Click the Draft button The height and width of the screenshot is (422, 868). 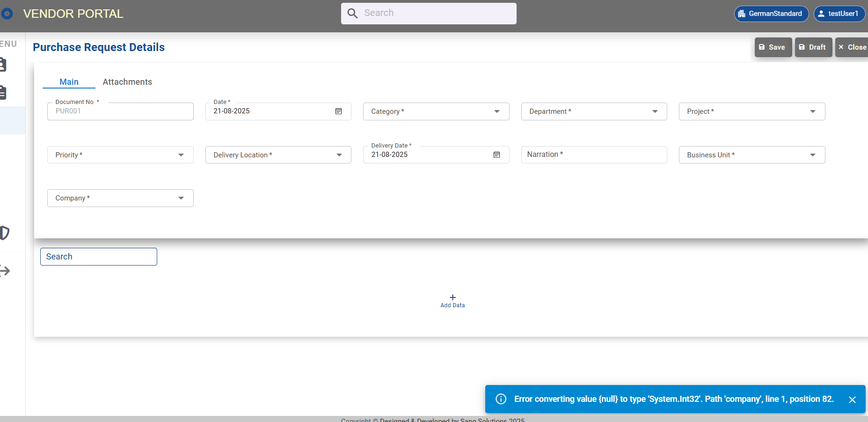pos(813,47)
